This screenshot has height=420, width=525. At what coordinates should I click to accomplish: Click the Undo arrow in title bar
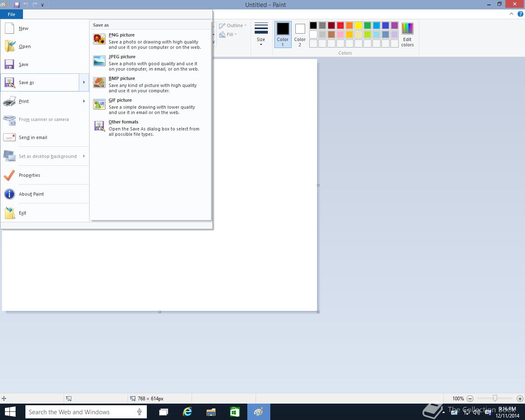pos(25,5)
